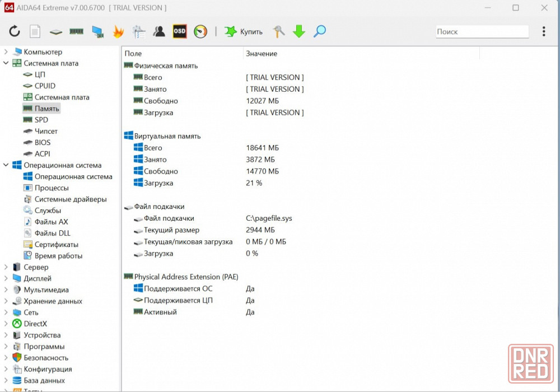Type in the Поиск search field

click(x=482, y=32)
